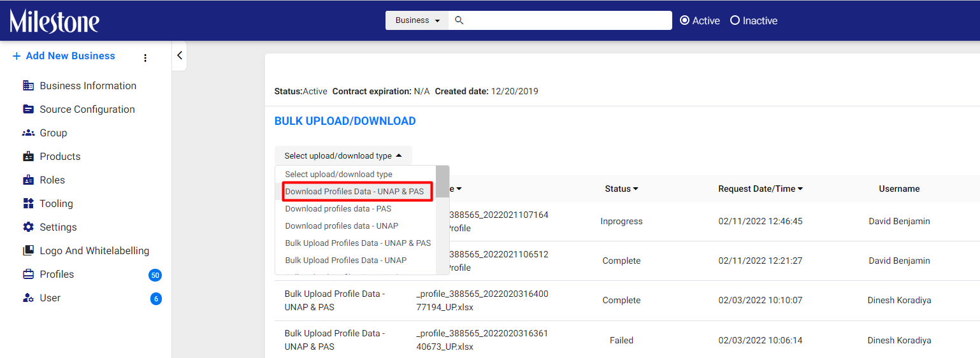Select the Active radio button
This screenshot has width=980, height=358.
(x=685, y=20)
